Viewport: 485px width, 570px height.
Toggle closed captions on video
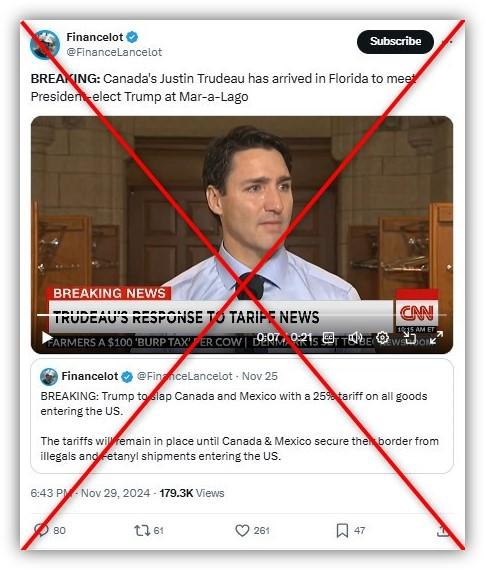click(328, 338)
